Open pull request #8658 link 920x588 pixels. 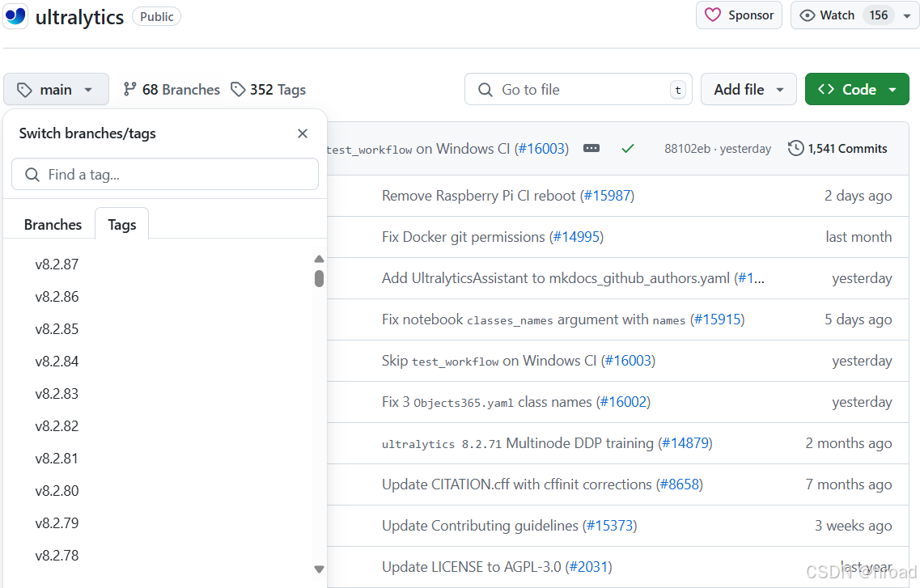(680, 484)
